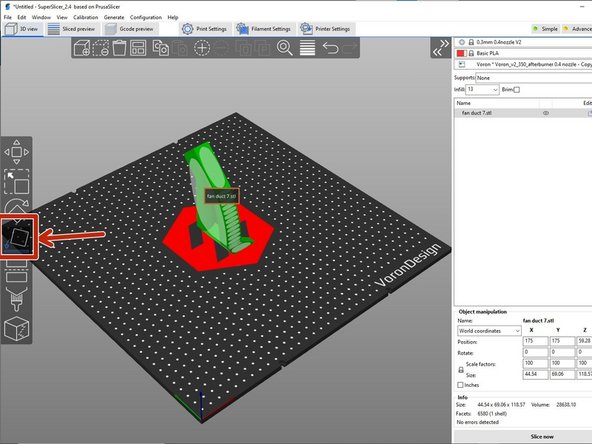This screenshot has width=592, height=444.
Task: Click the Copy icon in toolbar
Action: click(x=160, y=48)
